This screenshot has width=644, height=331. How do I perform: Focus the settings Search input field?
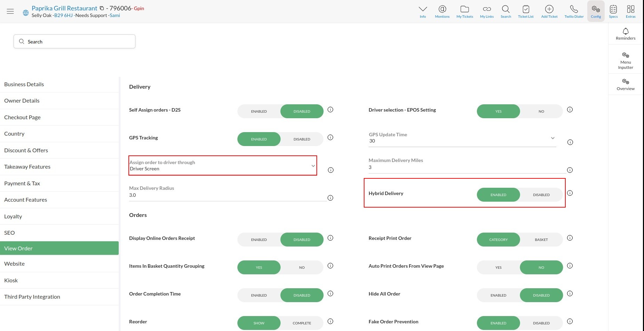coord(74,41)
